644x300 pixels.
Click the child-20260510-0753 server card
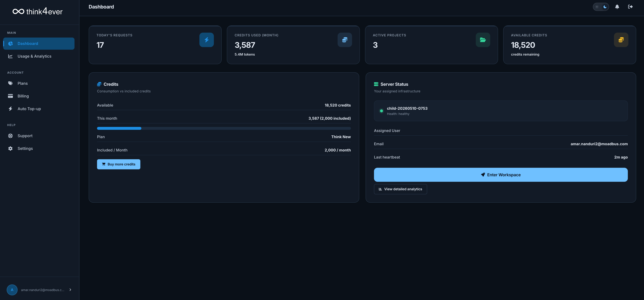pos(501,111)
